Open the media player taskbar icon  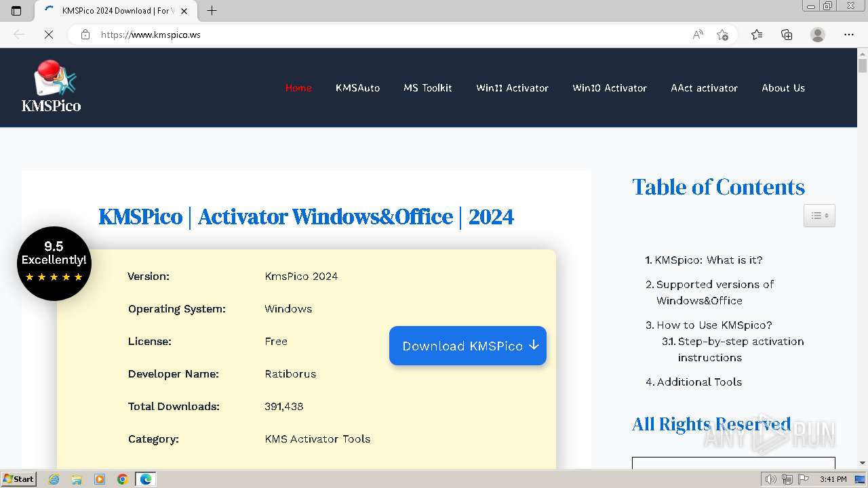pyautogui.click(x=100, y=479)
